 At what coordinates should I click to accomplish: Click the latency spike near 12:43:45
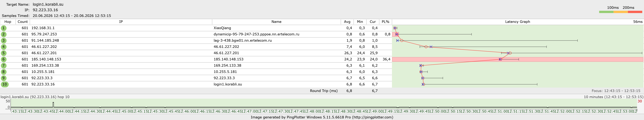coord(53,105)
